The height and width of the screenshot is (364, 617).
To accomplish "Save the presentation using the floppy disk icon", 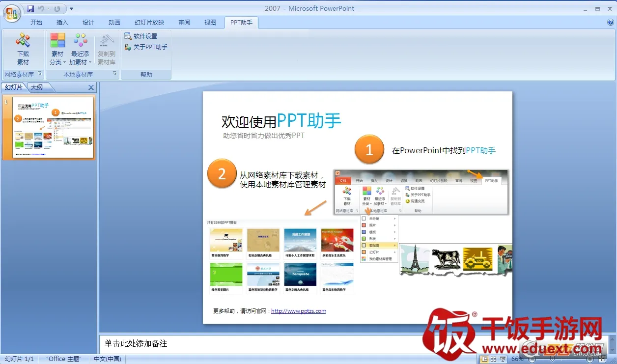I will (31, 9).
